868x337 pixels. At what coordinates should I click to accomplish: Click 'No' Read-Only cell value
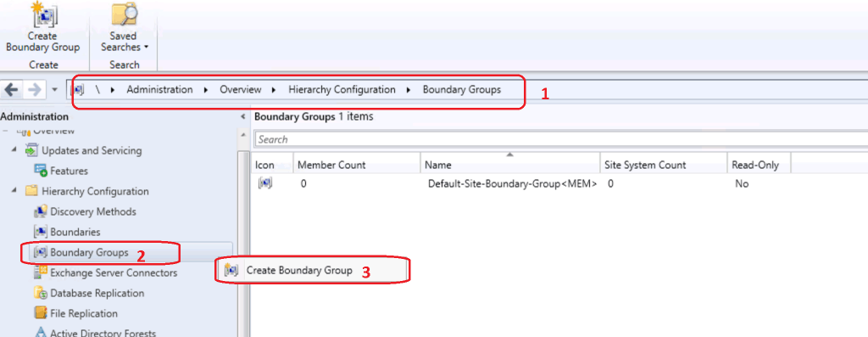coord(741,184)
